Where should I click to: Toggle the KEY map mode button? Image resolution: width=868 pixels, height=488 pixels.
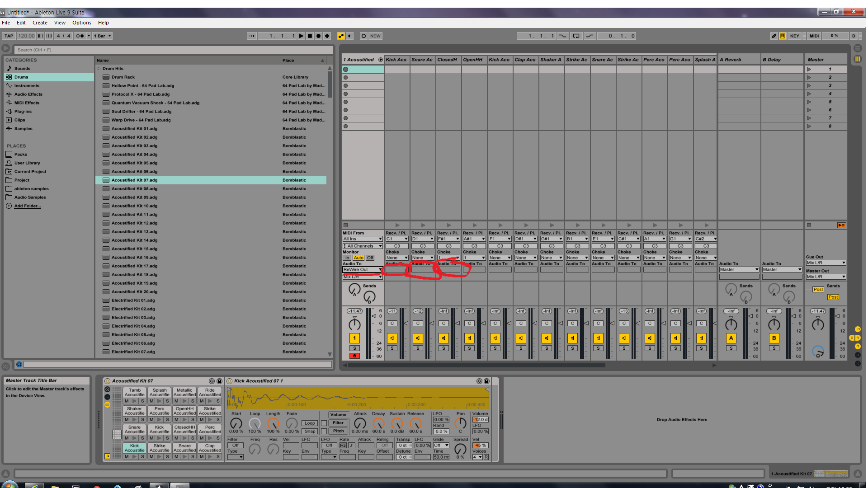[794, 36]
